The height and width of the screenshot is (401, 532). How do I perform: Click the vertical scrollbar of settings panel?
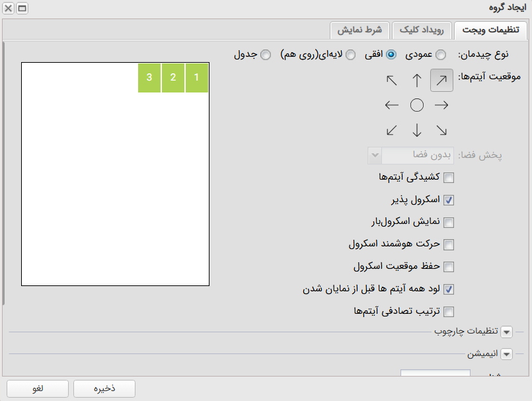pyautogui.click(x=3, y=173)
